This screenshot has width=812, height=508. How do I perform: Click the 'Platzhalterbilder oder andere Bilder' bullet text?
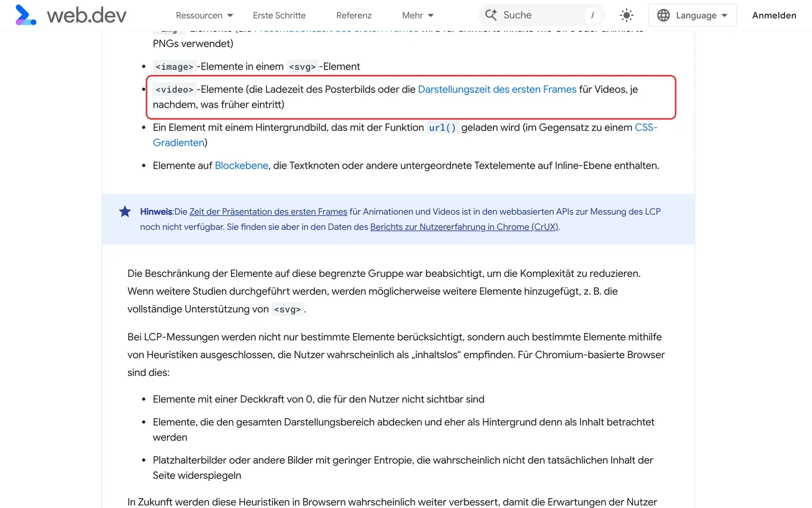[403, 468]
